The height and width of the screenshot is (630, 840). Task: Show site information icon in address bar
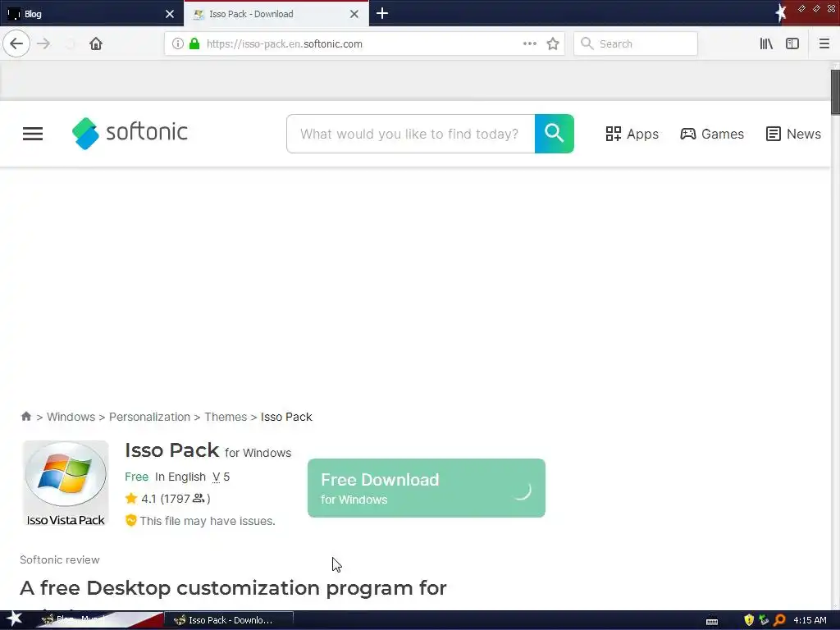(177, 44)
